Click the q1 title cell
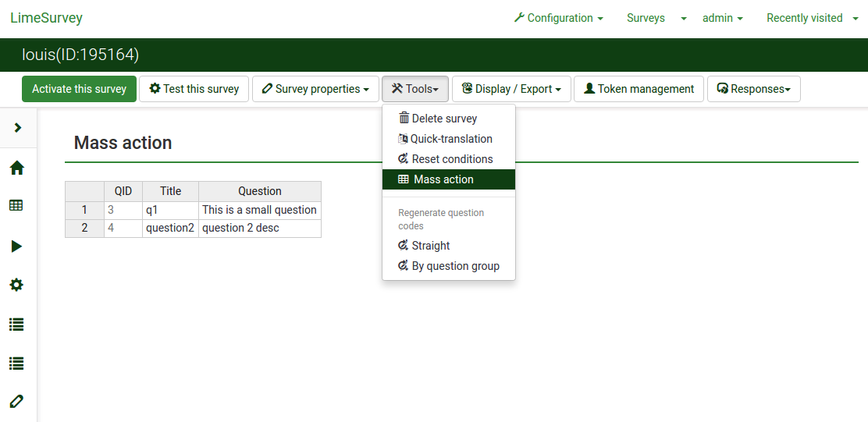 (x=170, y=210)
